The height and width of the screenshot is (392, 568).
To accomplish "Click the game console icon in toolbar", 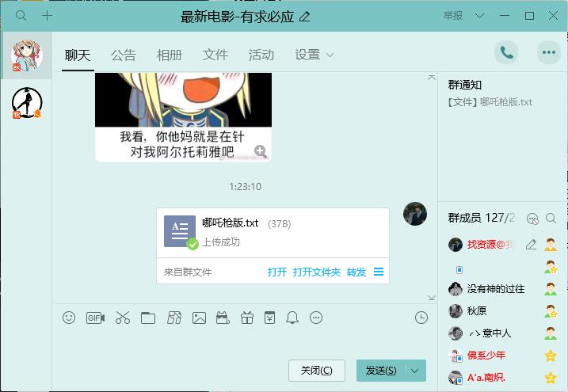I will click(223, 318).
